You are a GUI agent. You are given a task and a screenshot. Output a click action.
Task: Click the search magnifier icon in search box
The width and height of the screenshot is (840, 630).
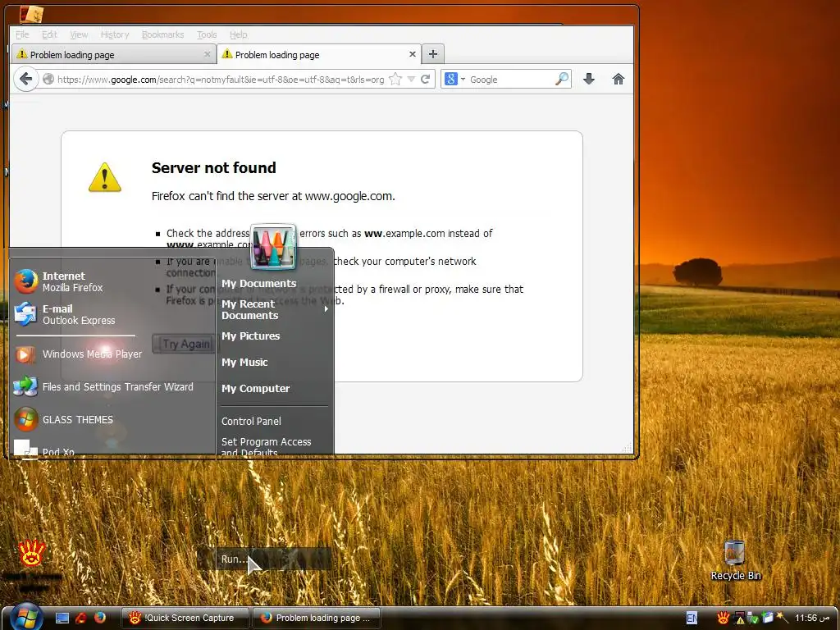561,80
